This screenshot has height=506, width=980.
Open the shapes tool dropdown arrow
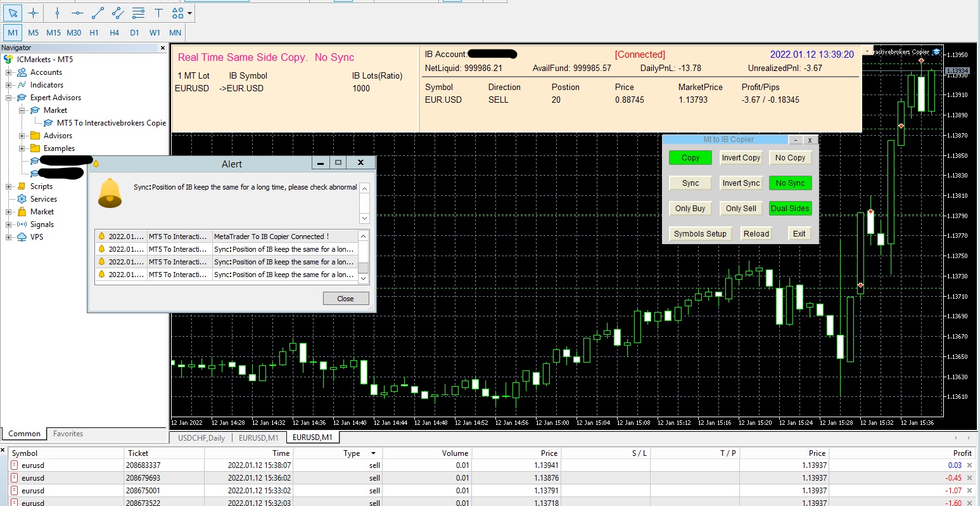[x=189, y=13]
